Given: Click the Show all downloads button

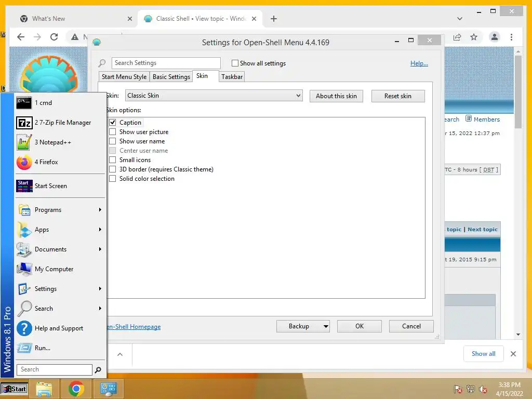Looking at the screenshot, I should point(484,354).
